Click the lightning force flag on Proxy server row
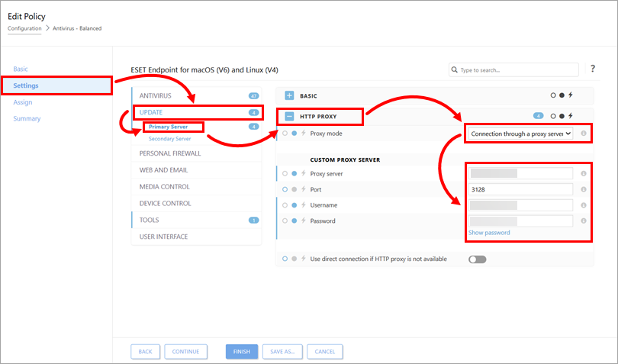This screenshot has width=618, height=364. 304,173
